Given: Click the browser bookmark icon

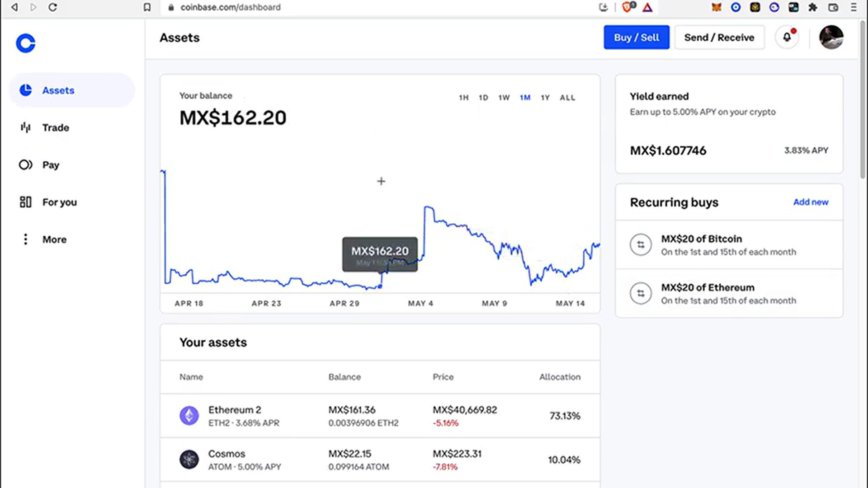Looking at the screenshot, I should pyautogui.click(x=147, y=7).
